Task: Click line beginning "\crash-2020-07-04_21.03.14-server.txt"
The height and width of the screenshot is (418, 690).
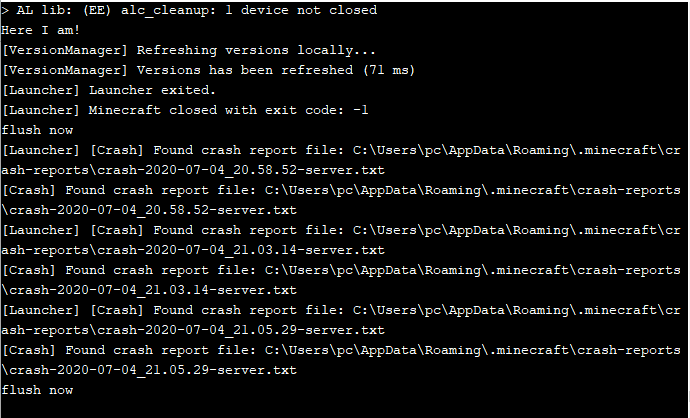Action: pos(150,290)
